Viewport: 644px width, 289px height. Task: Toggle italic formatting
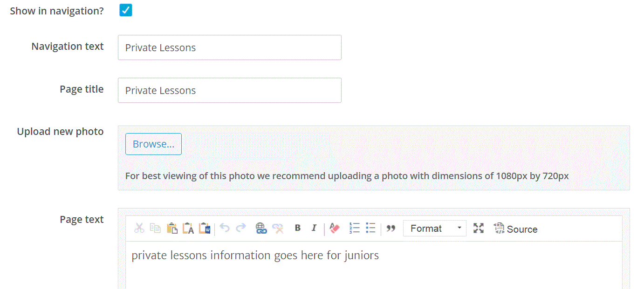coord(314,228)
